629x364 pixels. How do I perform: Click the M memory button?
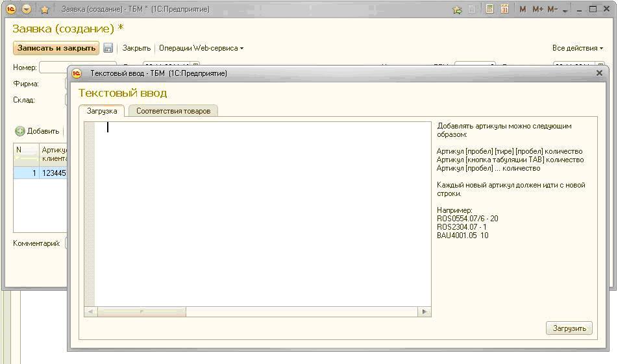(523, 9)
